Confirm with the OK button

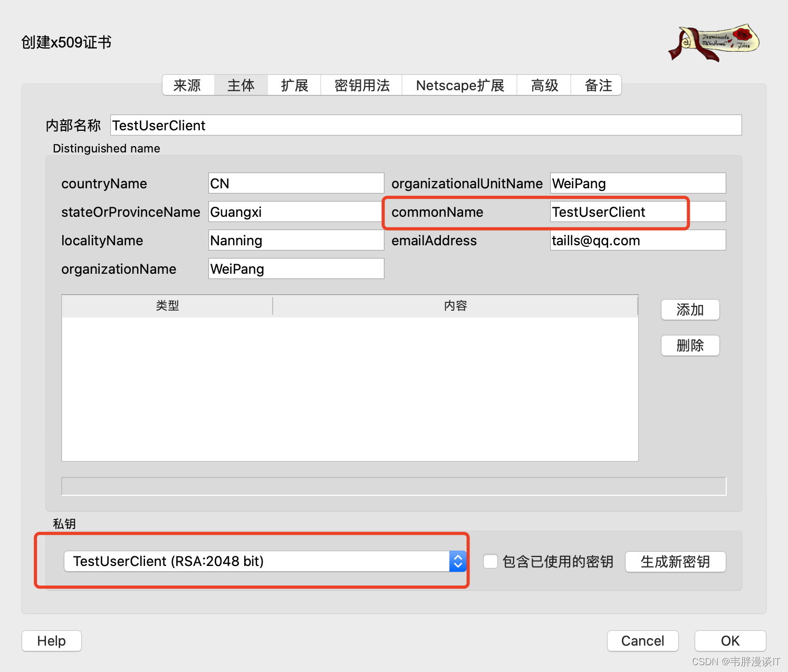(x=731, y=641)
